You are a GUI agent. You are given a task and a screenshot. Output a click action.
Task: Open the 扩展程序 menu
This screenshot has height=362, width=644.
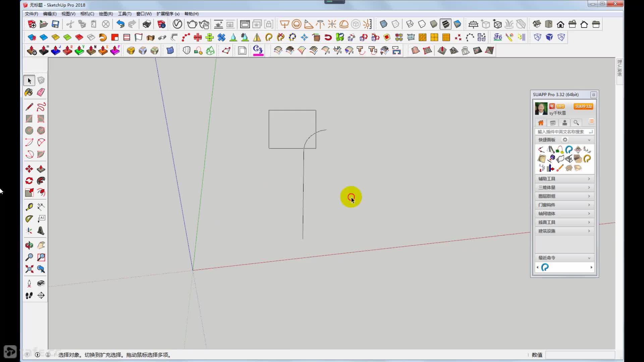point(168,14)
